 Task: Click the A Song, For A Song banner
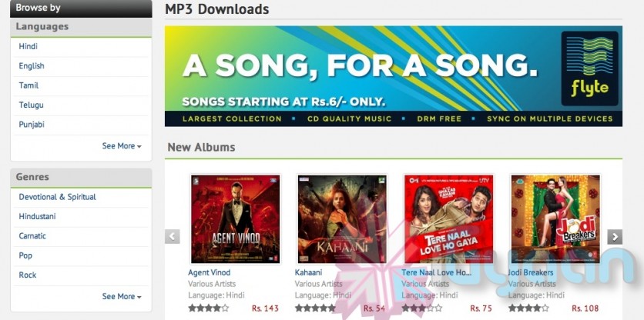394,76
